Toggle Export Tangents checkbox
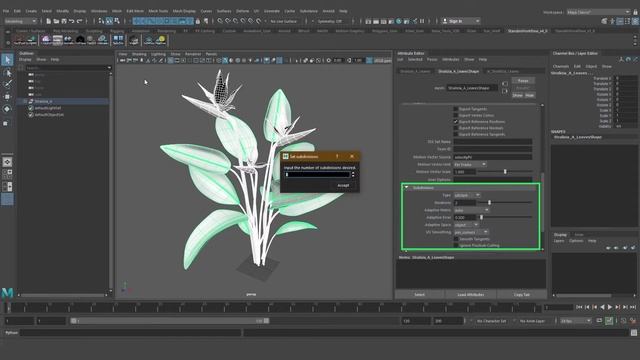This screenshot has height=360, width=640. point(456,109)
